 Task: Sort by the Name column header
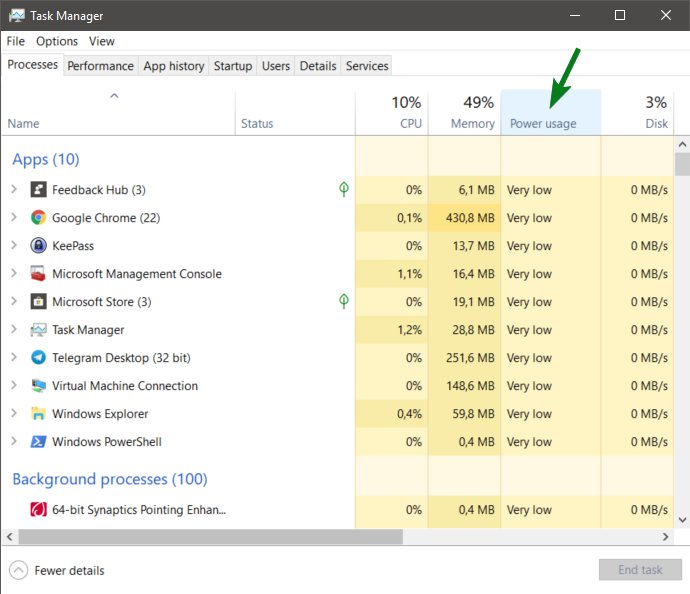pyautogui.click(x=118, y=113)
